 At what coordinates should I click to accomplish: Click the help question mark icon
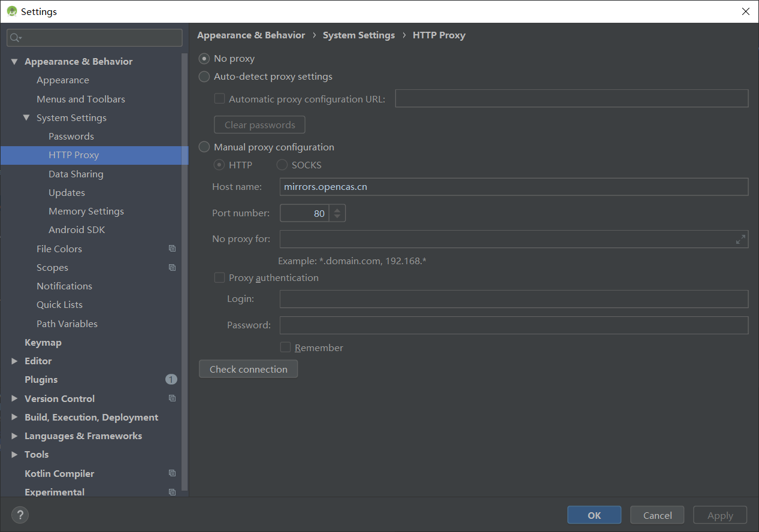coord(20,515)
